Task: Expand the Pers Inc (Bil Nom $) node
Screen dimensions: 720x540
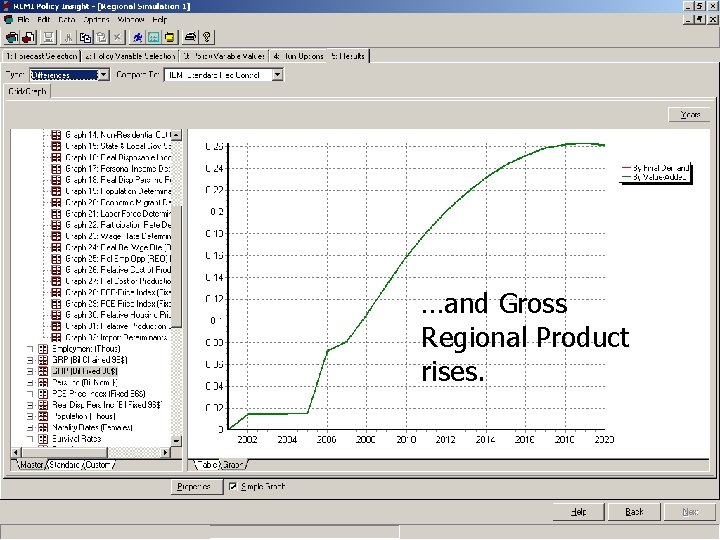Action: 30,382
